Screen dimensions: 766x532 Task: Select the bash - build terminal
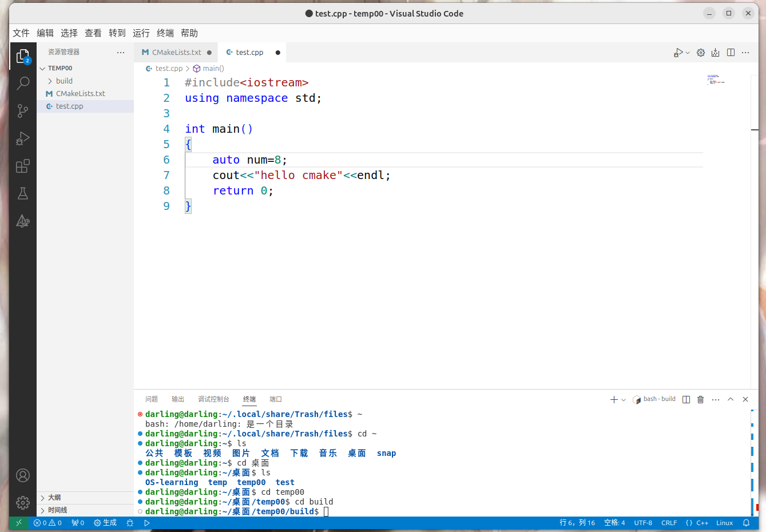[654, 399]
